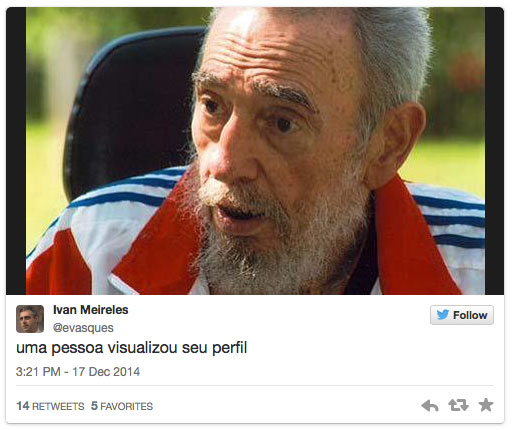
Task: Click the Twitter bird icon on Follow
Action: (443, 315)
